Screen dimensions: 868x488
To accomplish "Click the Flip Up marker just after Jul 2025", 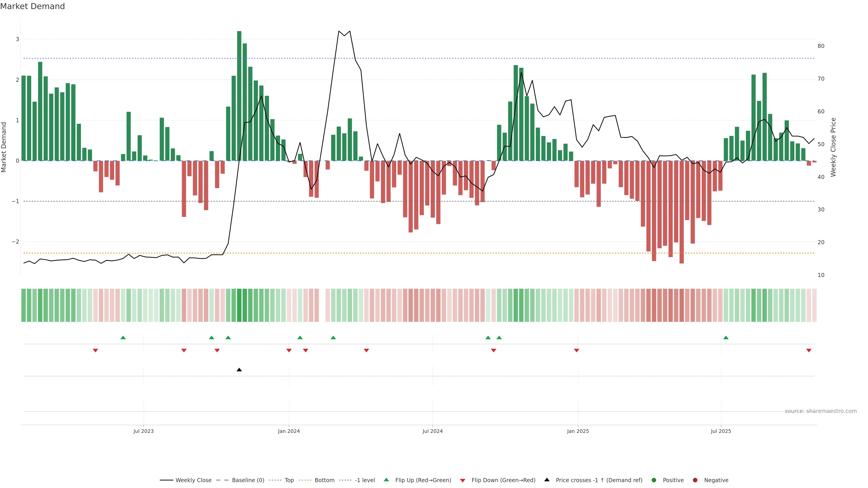I will click(726, 338).
